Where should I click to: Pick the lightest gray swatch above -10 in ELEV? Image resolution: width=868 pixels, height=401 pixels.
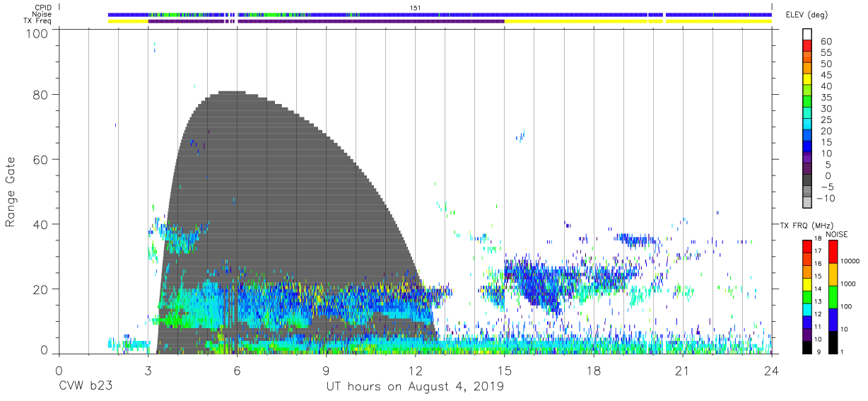point(808,203)
